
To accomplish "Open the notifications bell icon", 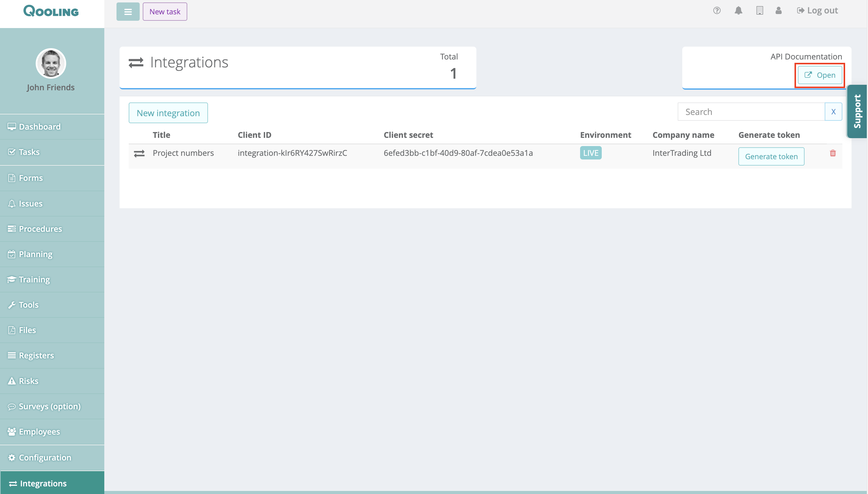I will click(738, 10).
